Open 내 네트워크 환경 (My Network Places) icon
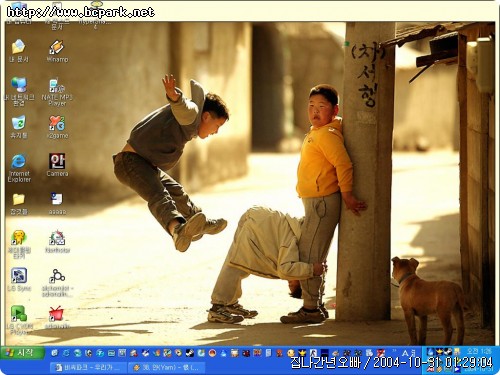This screenshot has height=375, width=500. pos(19,91)
